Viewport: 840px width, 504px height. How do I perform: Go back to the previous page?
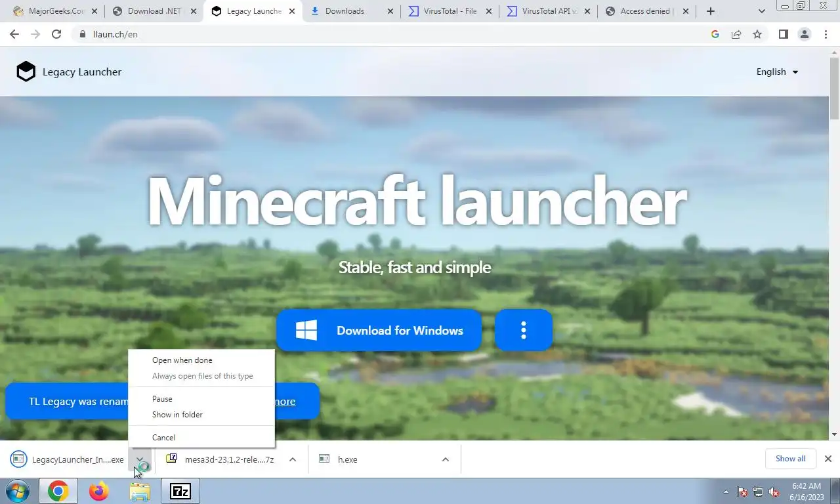14,34
